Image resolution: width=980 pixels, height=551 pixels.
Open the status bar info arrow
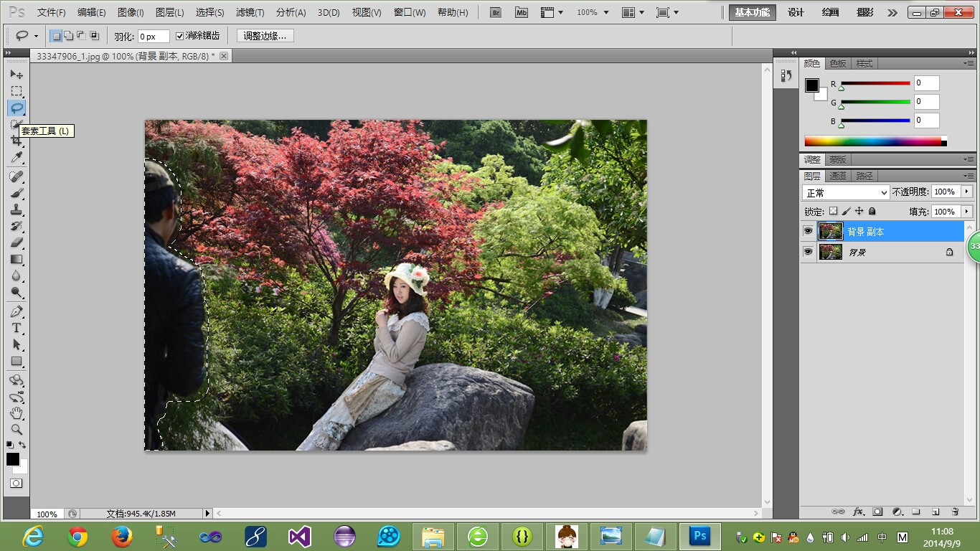[207, 514]
